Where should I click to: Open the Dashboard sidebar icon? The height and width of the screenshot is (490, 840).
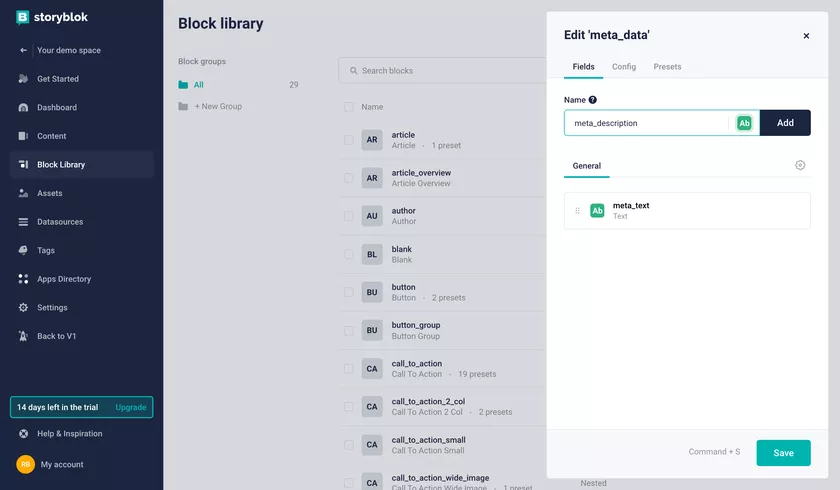point(23,107)
